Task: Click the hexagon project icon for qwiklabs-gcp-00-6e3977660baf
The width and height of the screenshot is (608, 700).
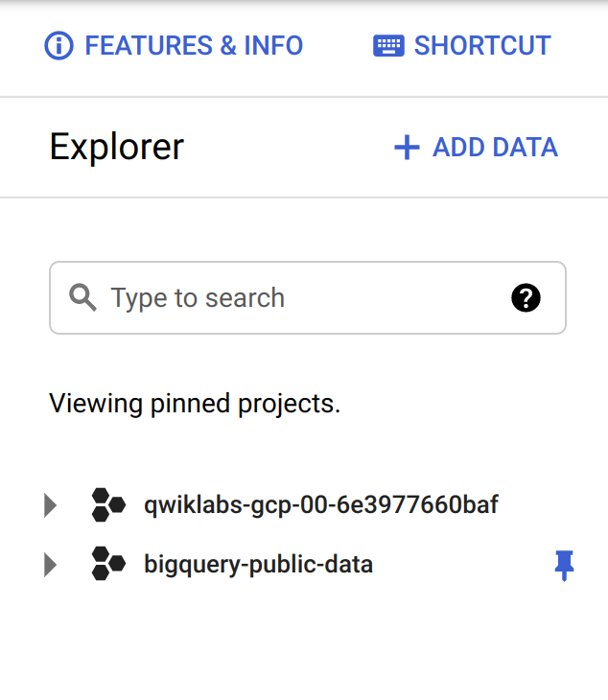Action: point(108,505)
